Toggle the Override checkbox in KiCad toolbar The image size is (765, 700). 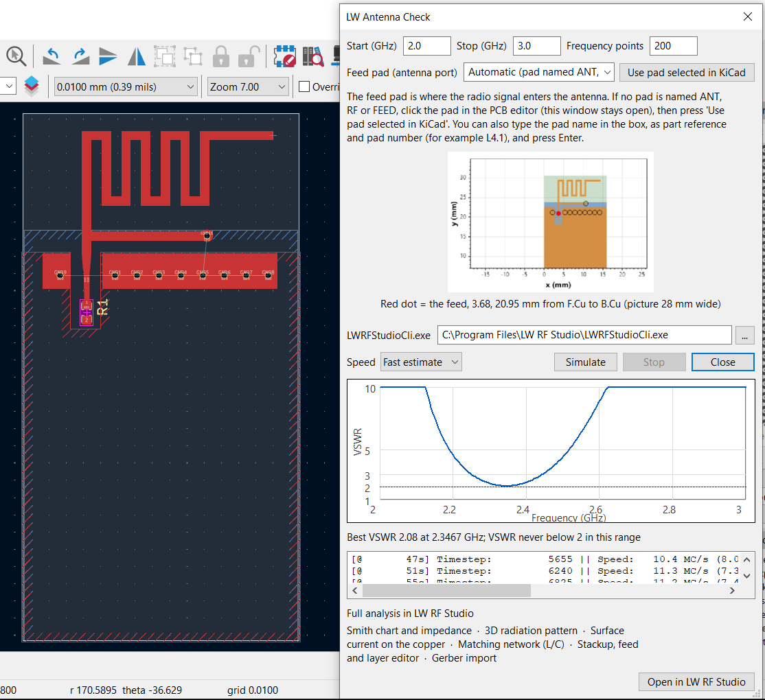click(304, 86)
